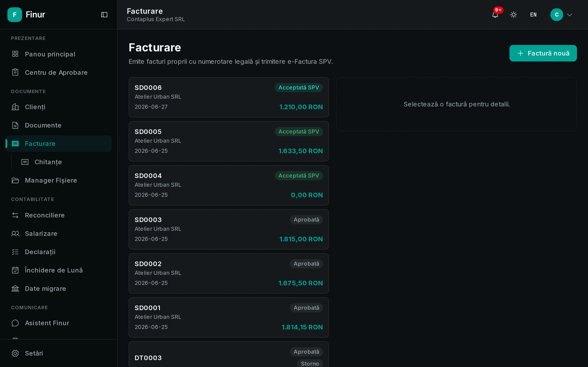This screenshot has width=588, height=367.
Task: Open Centru de Aprobare clipboard icon
Action: (15, 72)
